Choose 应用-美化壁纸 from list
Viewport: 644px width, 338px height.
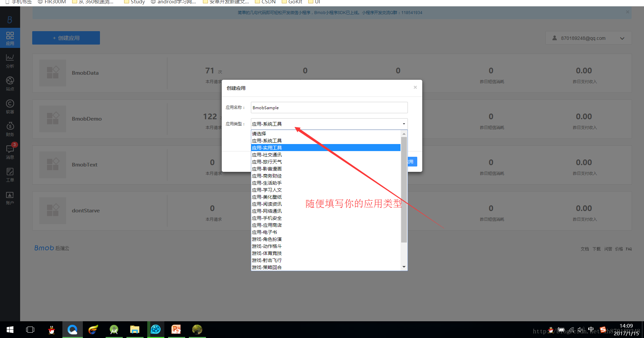(x=326, y=197)
